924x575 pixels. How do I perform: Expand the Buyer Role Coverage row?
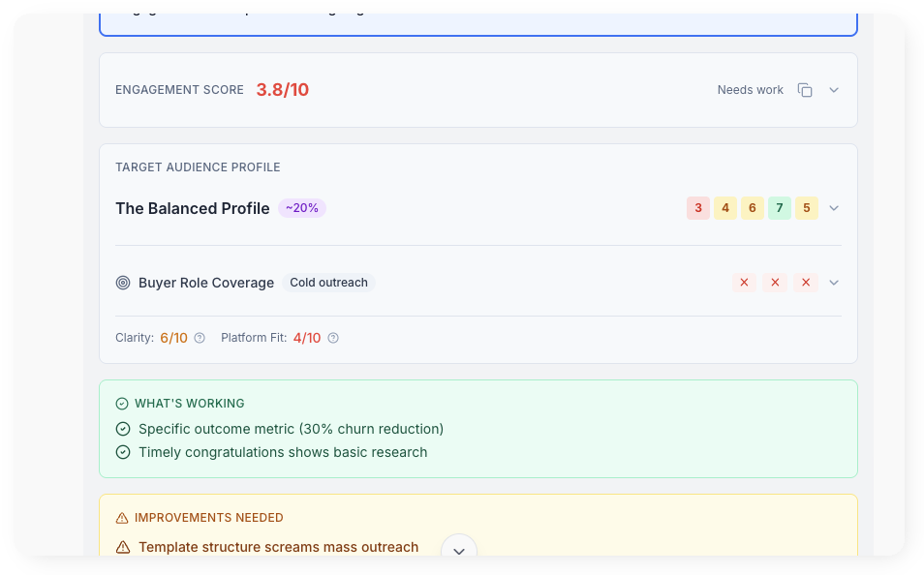pos(833,282)
